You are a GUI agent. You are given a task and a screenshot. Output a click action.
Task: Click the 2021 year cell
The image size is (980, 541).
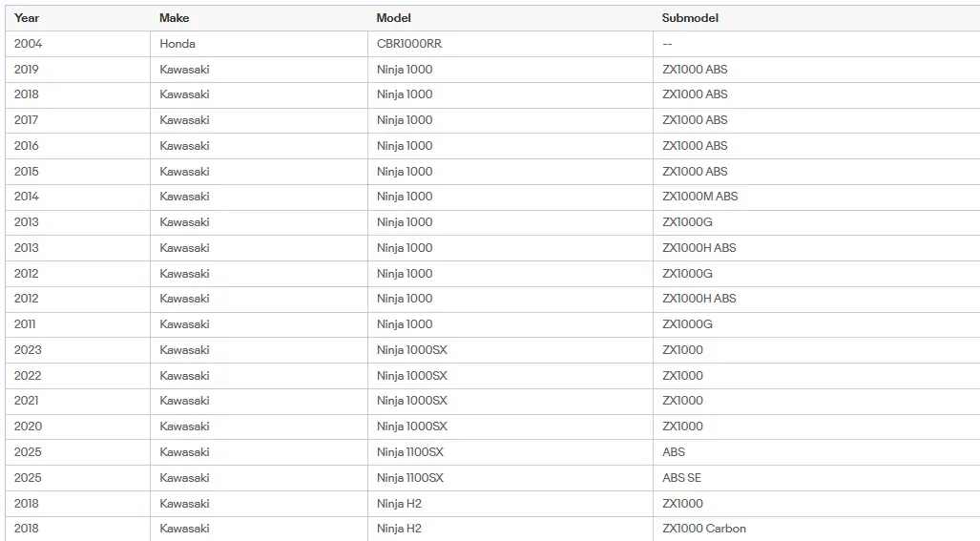click(26, 400)
